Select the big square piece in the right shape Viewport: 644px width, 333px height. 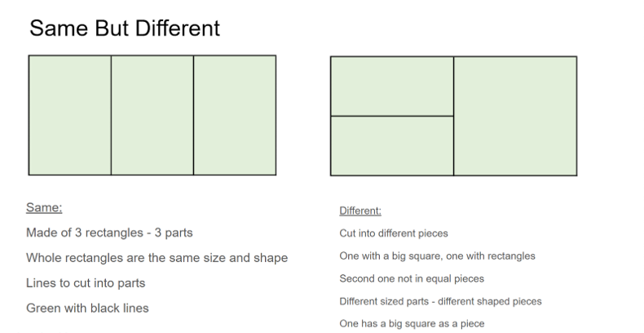click(515, 116)
